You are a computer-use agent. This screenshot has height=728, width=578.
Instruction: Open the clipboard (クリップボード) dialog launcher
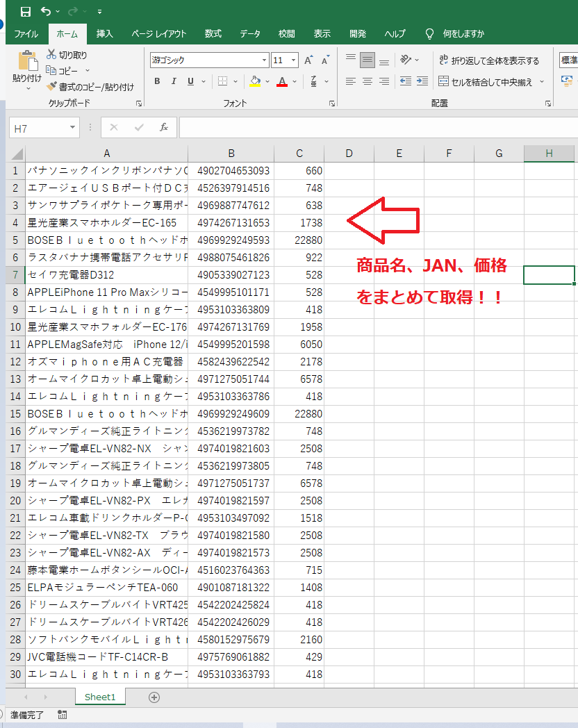pos(139,104)
